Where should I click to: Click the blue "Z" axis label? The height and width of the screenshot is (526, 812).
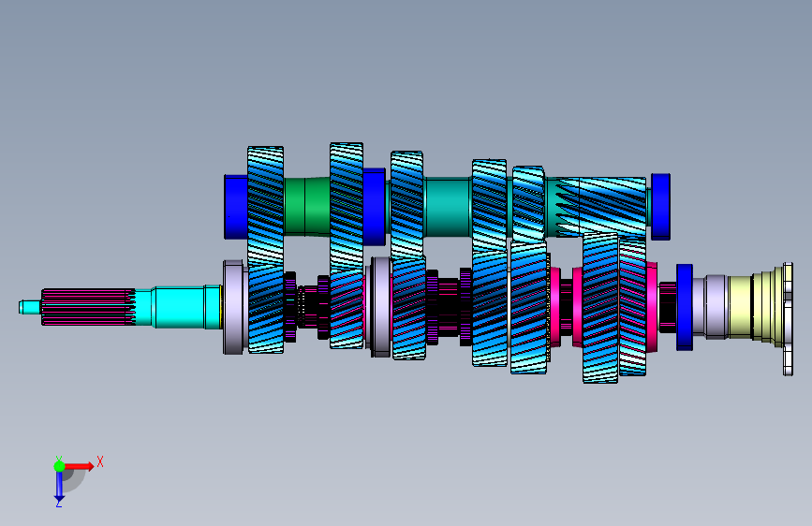(59, 503)
